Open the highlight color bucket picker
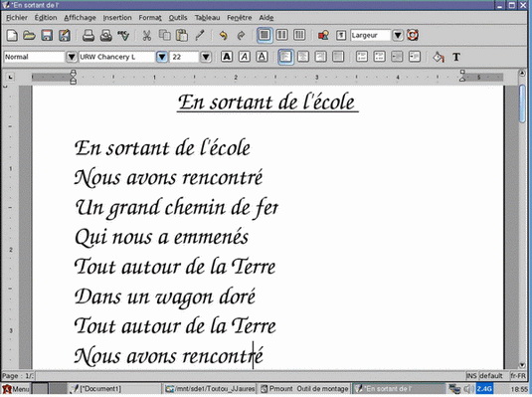The height and width of the screenshot is (397, 532). pyautogui.click(x=439, y=57)
